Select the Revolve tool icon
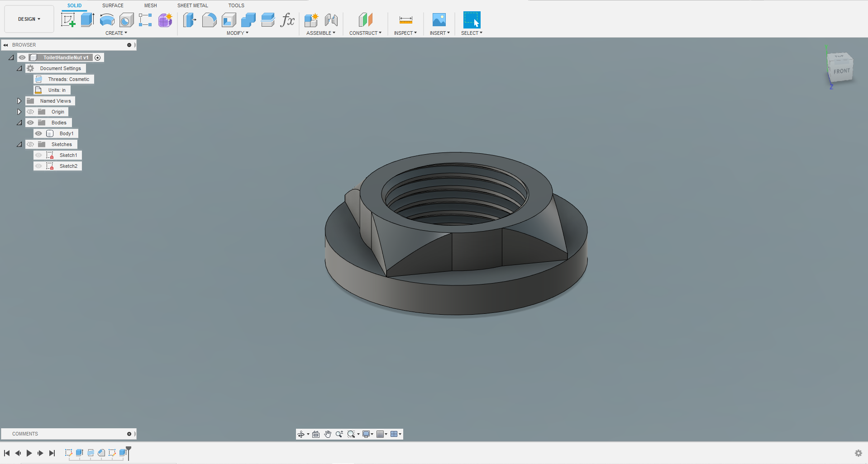 pos(107,20)
